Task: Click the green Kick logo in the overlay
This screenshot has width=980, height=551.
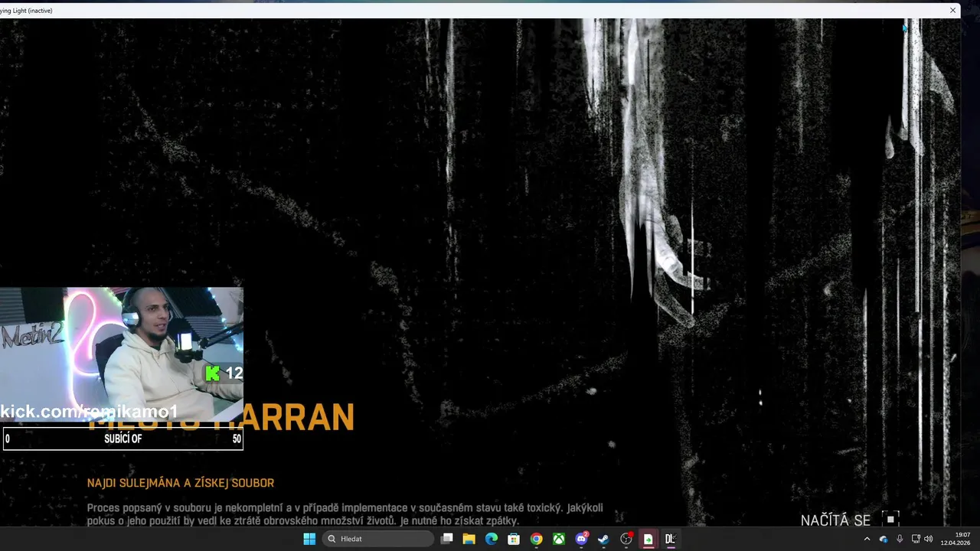Action: 212,373
